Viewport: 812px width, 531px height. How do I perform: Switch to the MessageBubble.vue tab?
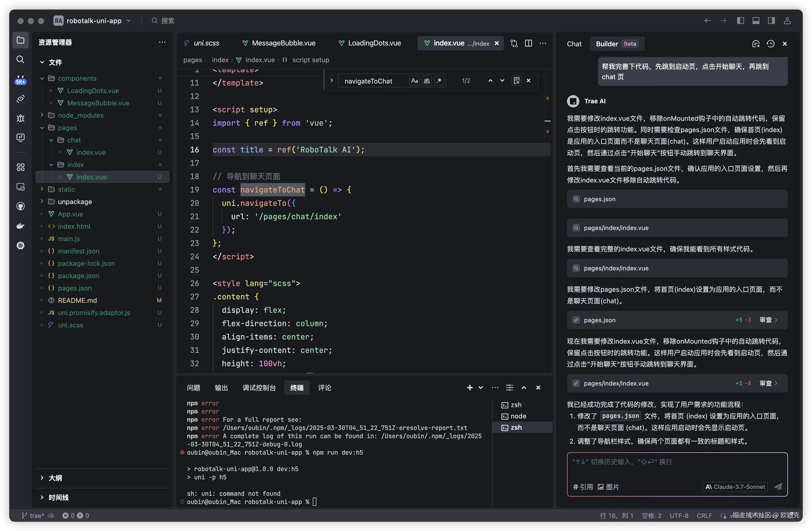click(x=283, y=43)
